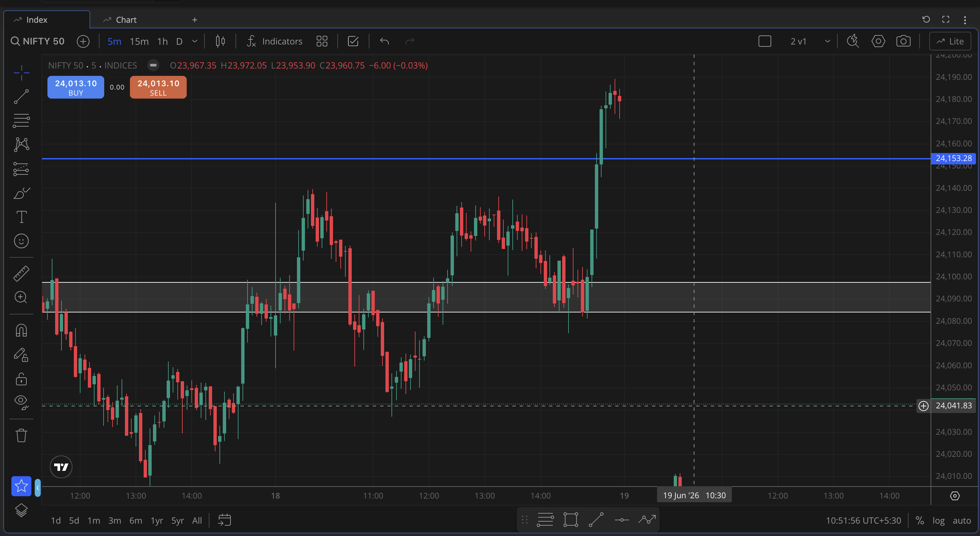Activate the zoom in tool in left sidebar
Screen dimensions: 980x536
click(x=21, y=297)
